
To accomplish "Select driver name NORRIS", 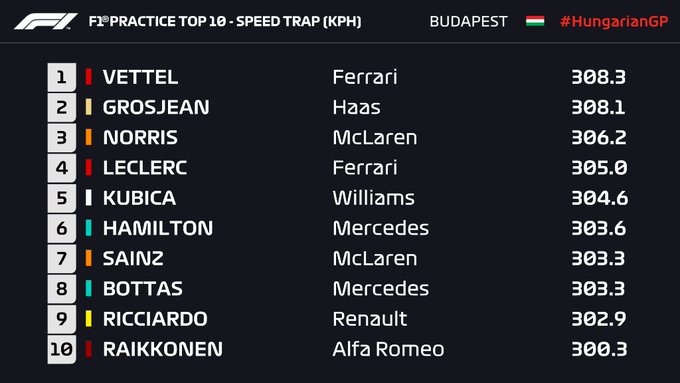I will (140, 137).
